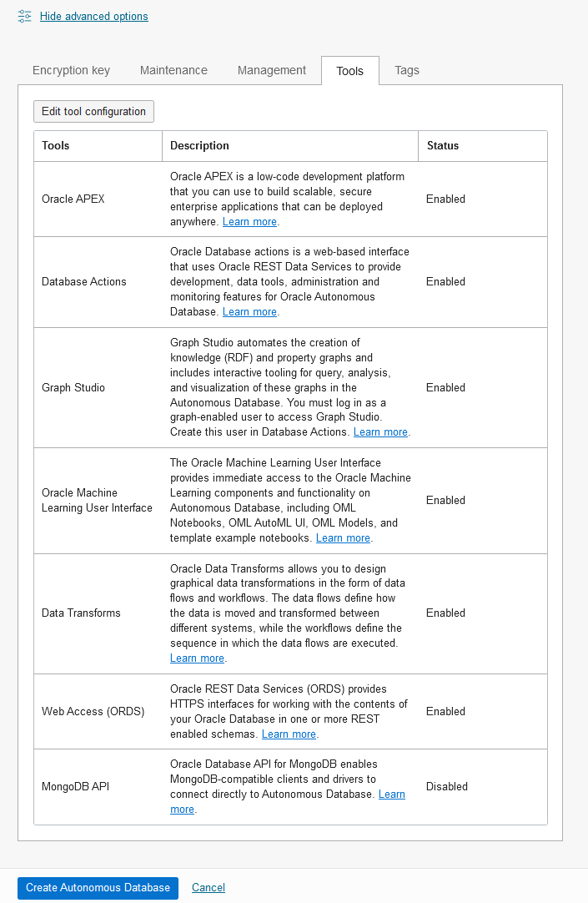The height and width of the screenshot is (903, 588).
Task: Select the Management tab
Action: [271, 70]
